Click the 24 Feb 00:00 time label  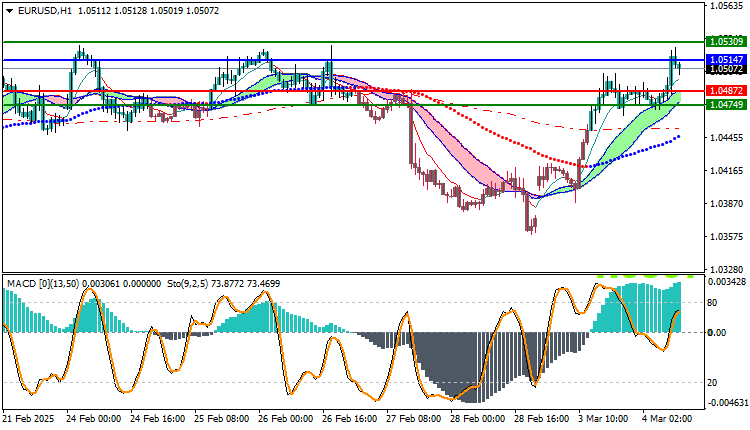93,419
